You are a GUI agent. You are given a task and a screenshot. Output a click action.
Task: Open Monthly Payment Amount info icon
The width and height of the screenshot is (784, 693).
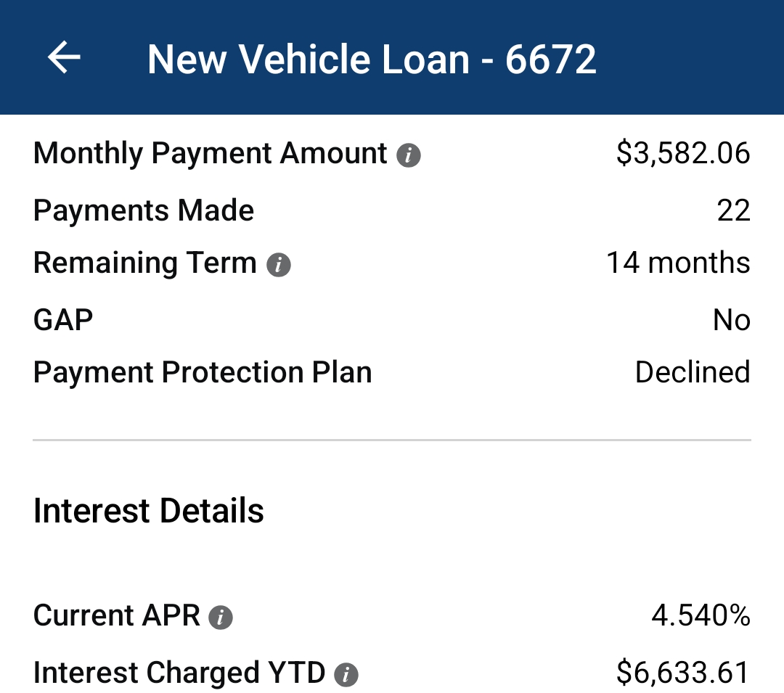click(x=409, y=155)
